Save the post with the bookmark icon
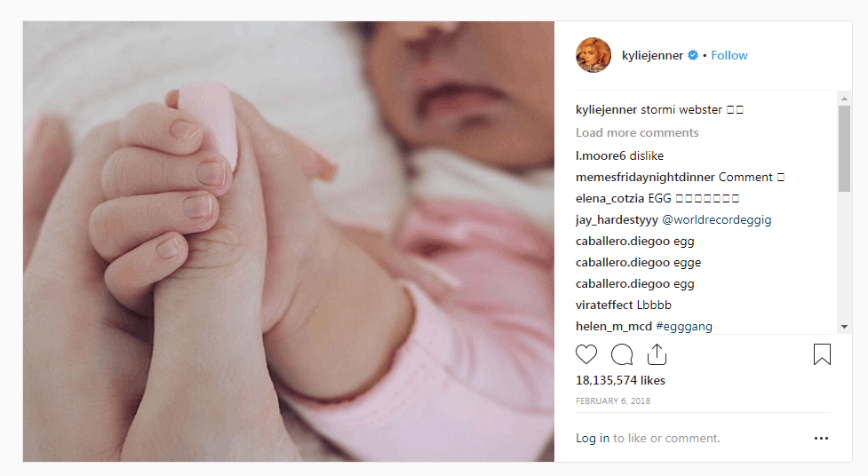Image resolution: width=868 pixels, height=476 pixels. pyautogui.click(x=822, y=354)
